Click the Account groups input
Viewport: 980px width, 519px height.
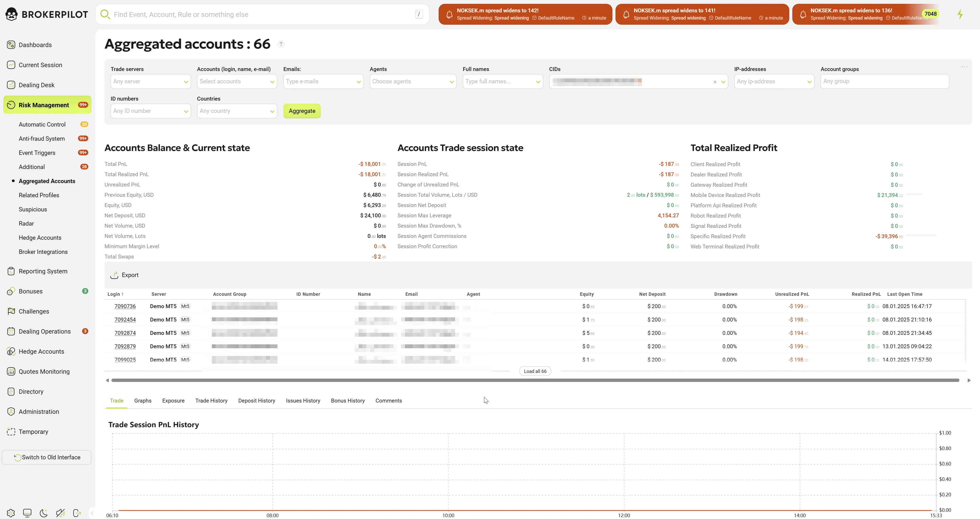(885, 81)
